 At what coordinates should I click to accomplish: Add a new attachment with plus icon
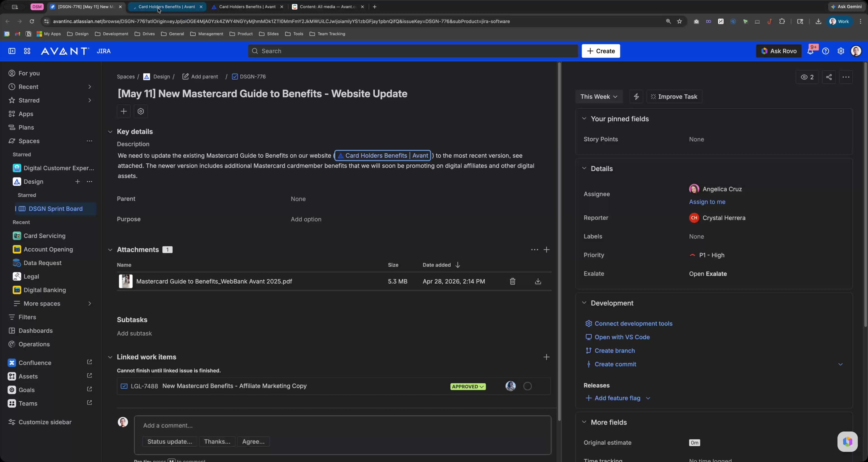547,250
